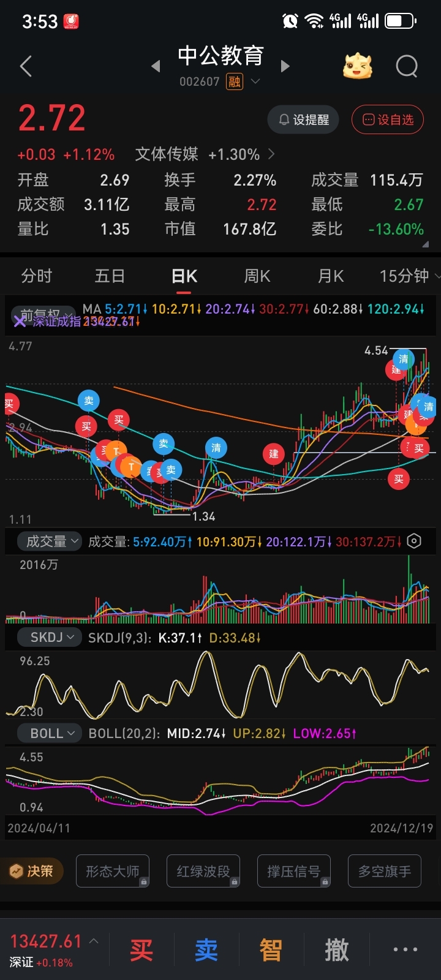Open BOLL indicator dropdown
This screenshot has width=441, height=980.
tap(49, 733)
